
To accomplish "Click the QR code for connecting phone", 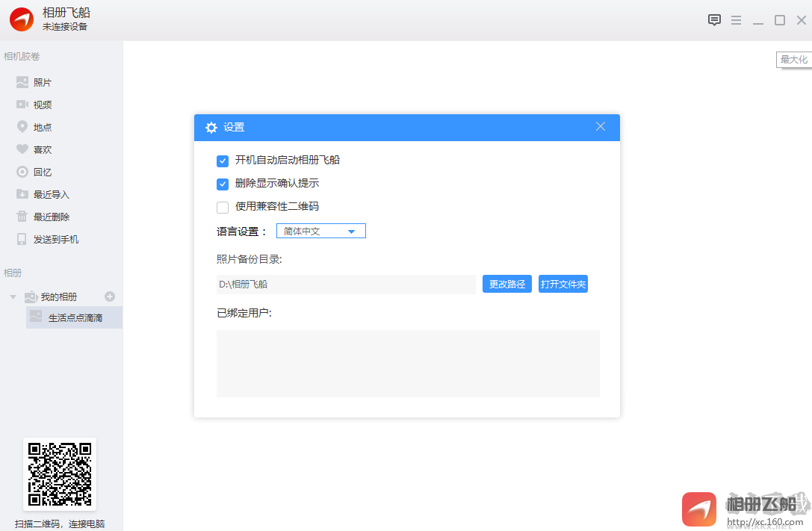I will click(x=59, y=474).
